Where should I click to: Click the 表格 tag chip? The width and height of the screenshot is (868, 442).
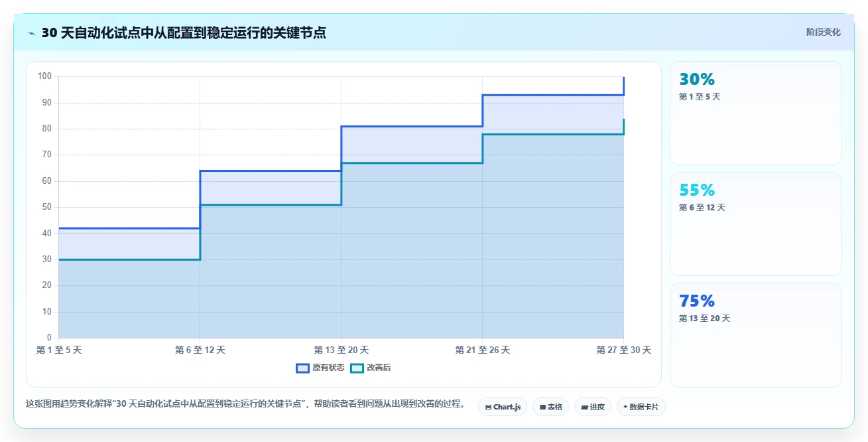pyautogui.click(x=550, y=407)
